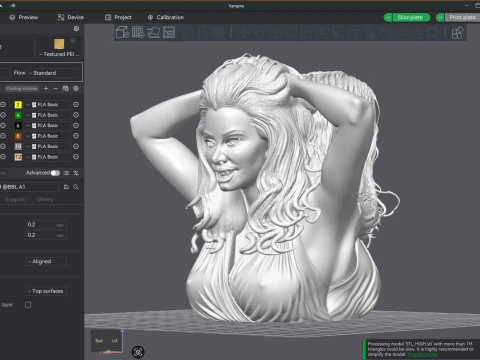Screen dimensions: 480x360
Task: Click the Arrange all objects toolbar icon
Action: pyautogui.click(x=169, y=32)
